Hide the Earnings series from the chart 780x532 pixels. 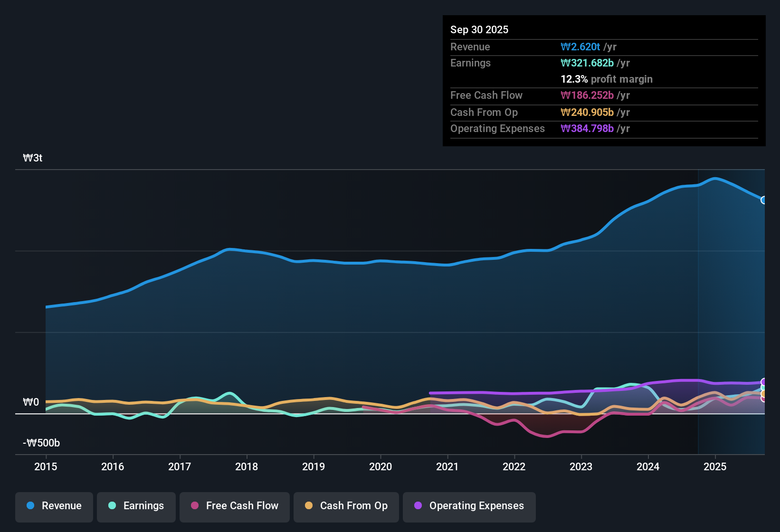point(136,506)
